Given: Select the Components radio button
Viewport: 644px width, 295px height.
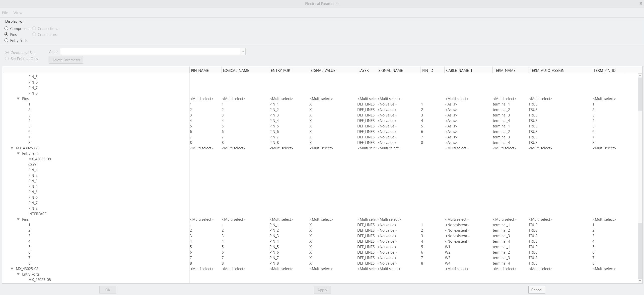Looking at the screenshot, I should (6, 28).
